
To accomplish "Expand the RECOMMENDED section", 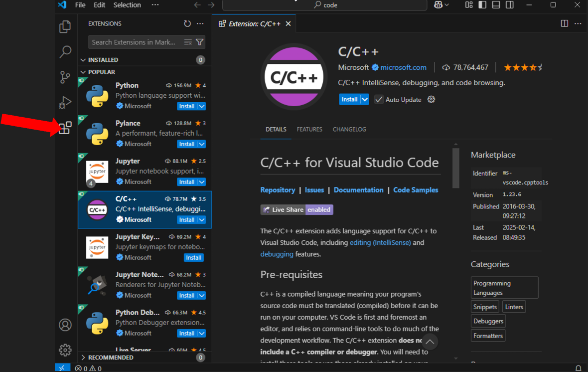I will coord(83,358).
